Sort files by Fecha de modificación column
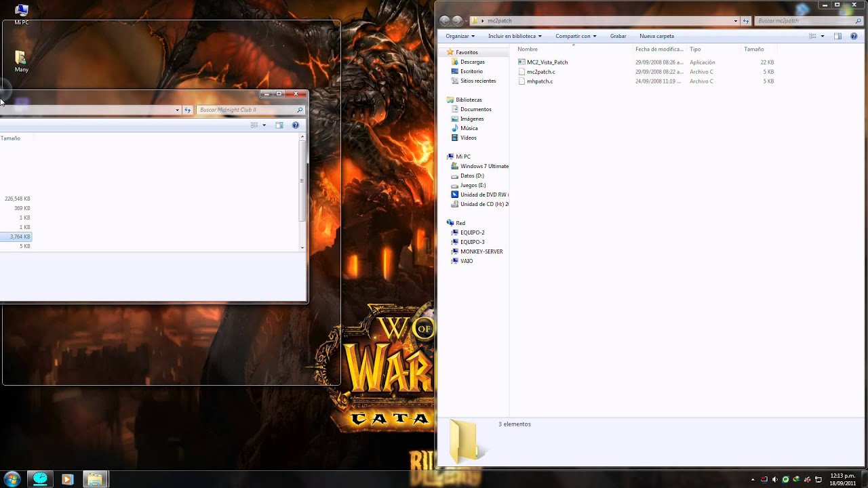The height and width of the screenshot is (488, 868). click(659, 49)
